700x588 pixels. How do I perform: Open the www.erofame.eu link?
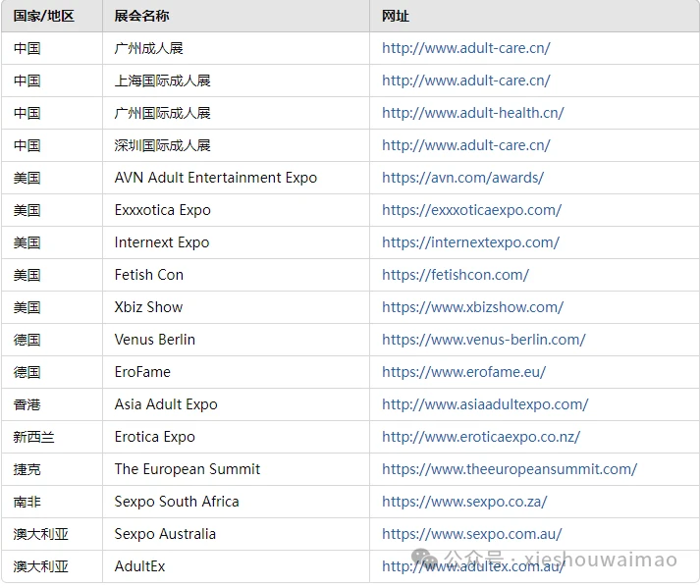point(463,372)
